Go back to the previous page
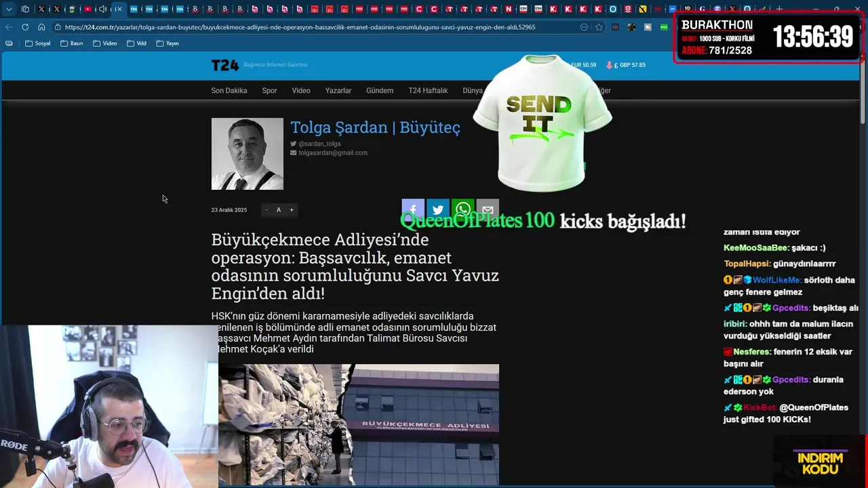This screenshot has width=868, height=488. (9, 27)
